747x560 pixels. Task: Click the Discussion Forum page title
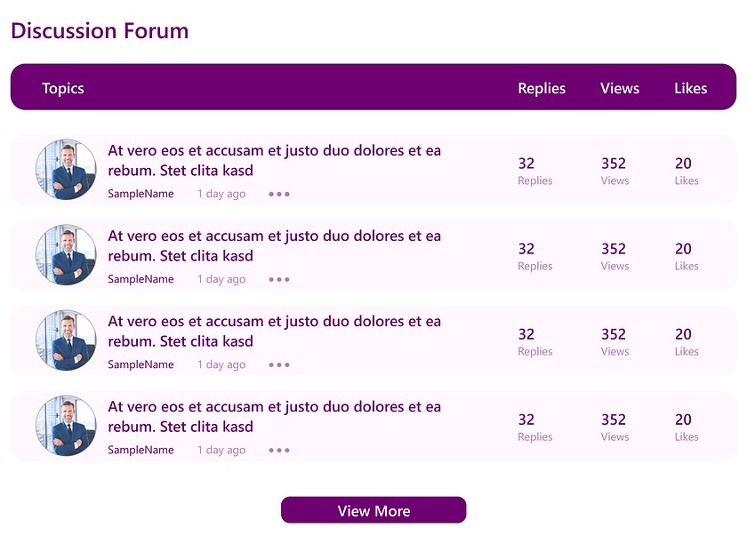click(100, 31)
